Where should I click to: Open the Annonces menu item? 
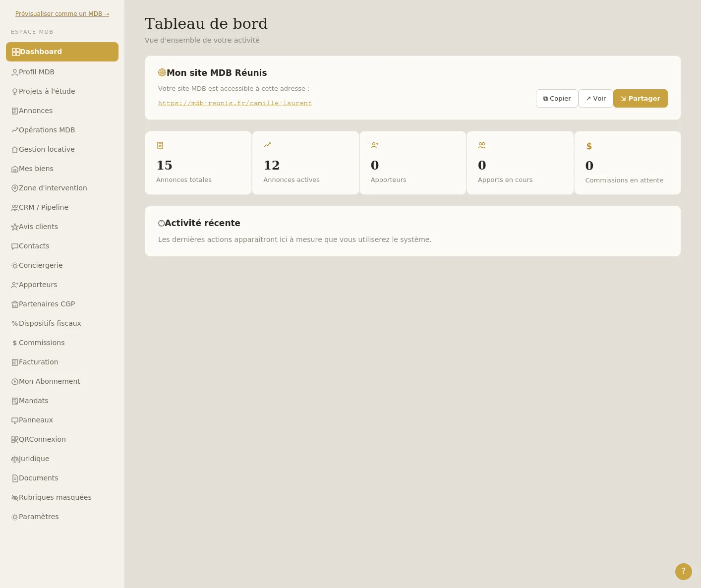click(62, 111)
